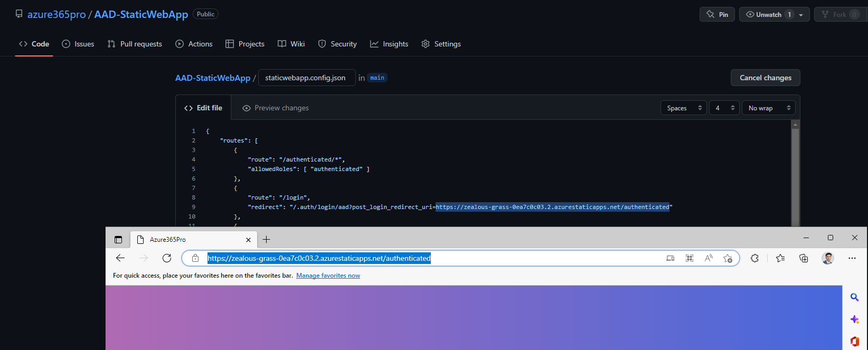View site information lock icon

pyautogui.click(x=195, y=258)
